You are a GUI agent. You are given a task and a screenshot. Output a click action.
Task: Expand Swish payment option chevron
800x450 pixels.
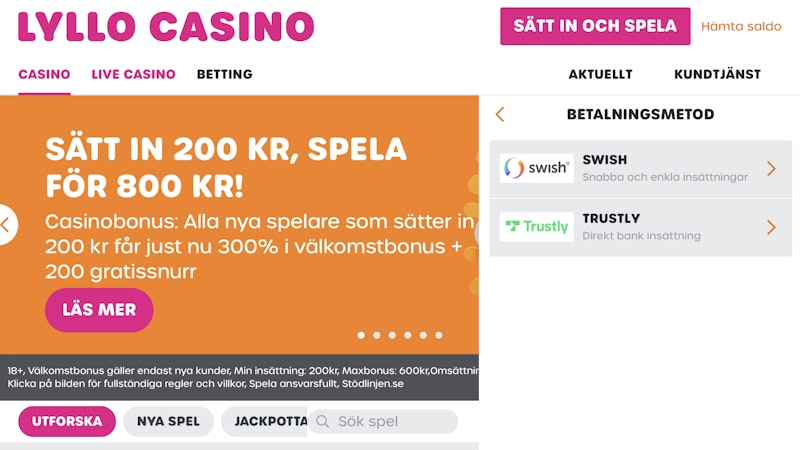coord(771,168)
